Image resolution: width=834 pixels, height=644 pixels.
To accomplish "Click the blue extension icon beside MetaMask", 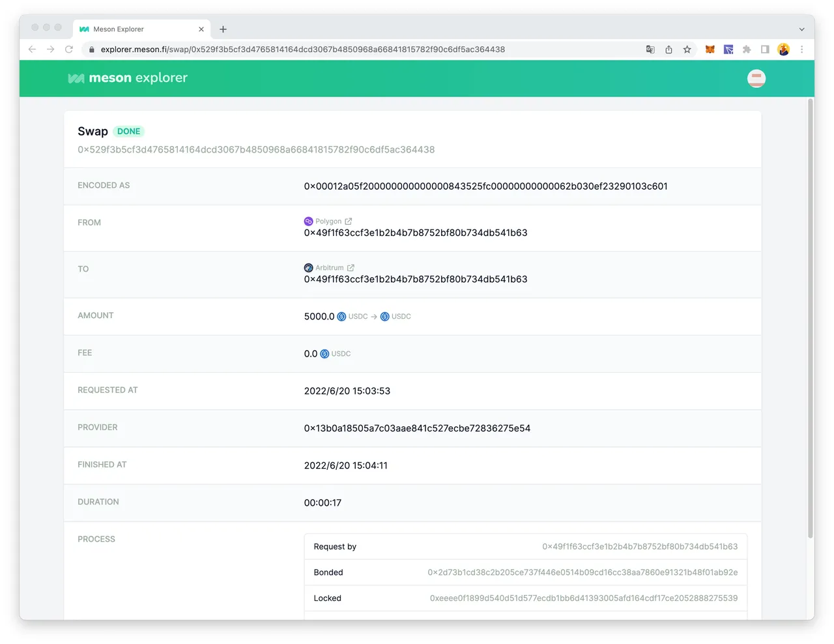I will pyautogui.click(x=728, y=50).
